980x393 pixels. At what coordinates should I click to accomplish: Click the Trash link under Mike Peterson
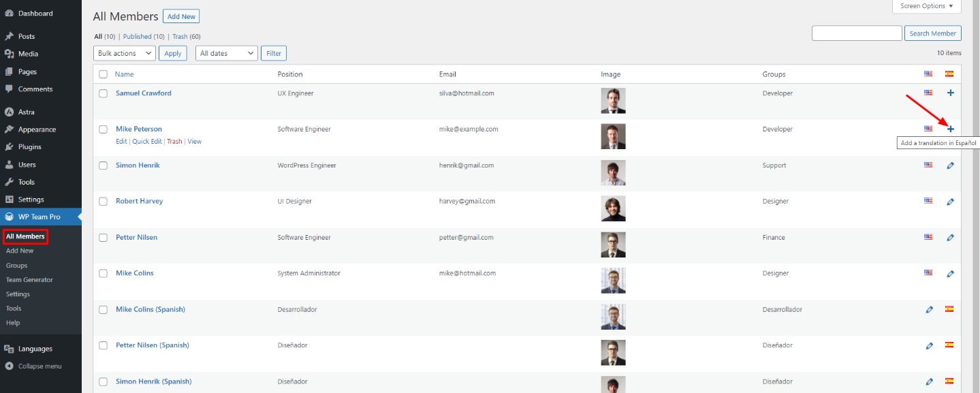[174, 142]
